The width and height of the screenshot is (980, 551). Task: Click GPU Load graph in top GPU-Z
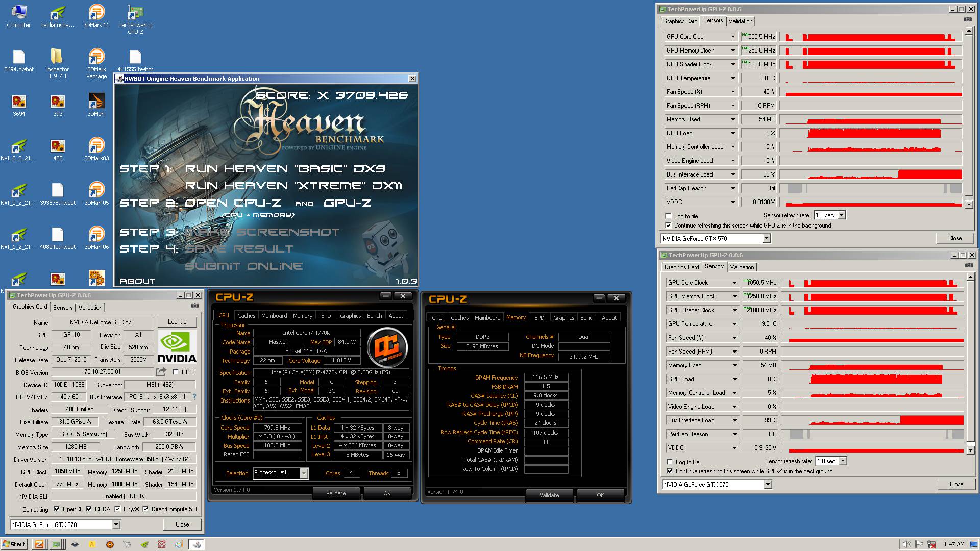871,133
